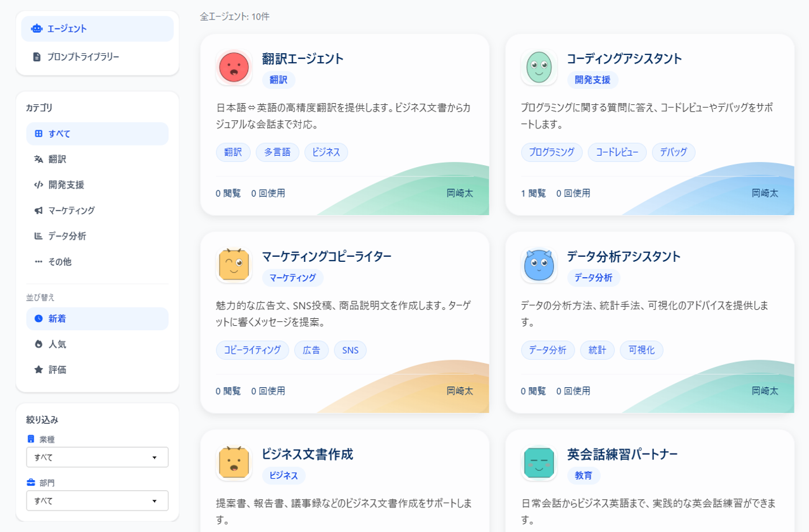Viewport: 809px width, 532px height.
Task: Click the データ分析アシスタント avatar thumbnail
Action: tap(539, 264)
